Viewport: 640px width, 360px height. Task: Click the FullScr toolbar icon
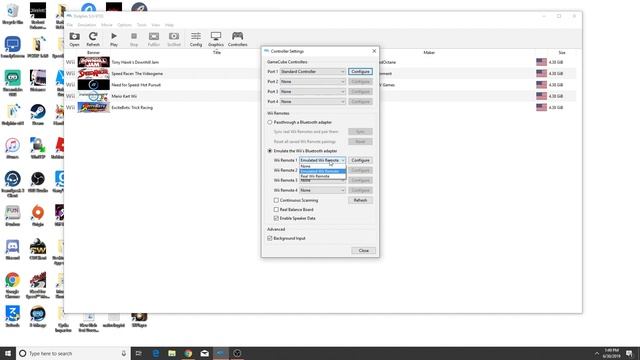point(154,39)
